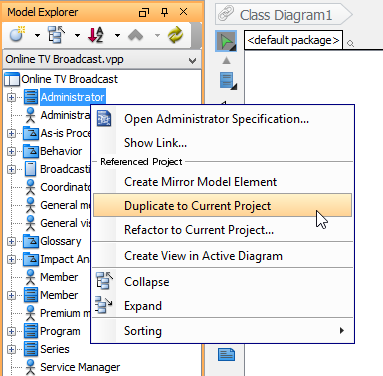The height and width of the screenshot is (376, 383).
Task: Open the dropdown arrow beside New Model Element
Action: point(37,35)
